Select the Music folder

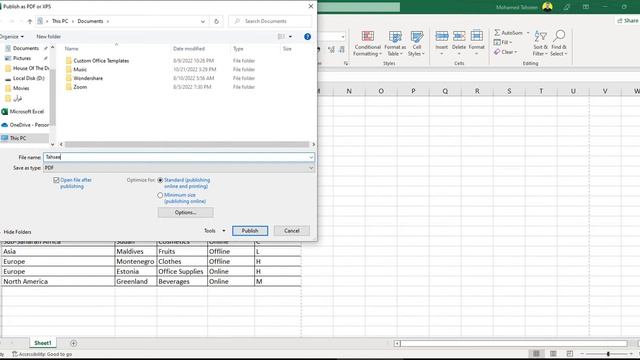tap(80, 69)
